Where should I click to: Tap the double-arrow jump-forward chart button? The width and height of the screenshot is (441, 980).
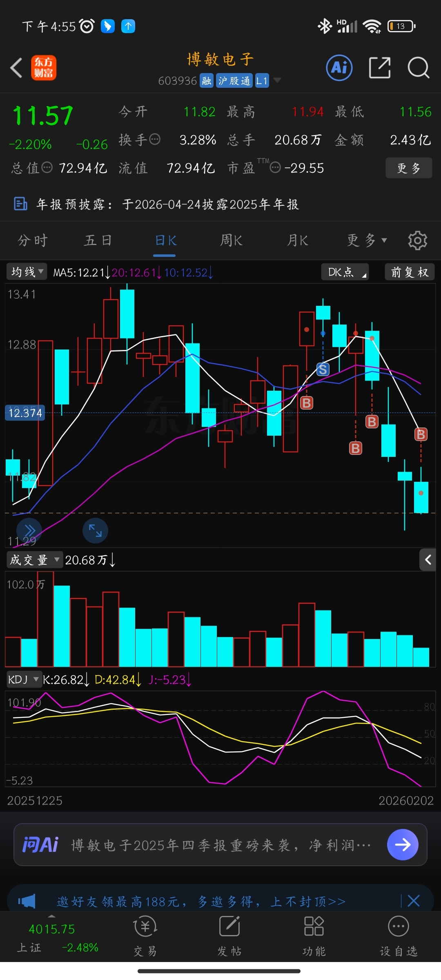tap(29, 530)
